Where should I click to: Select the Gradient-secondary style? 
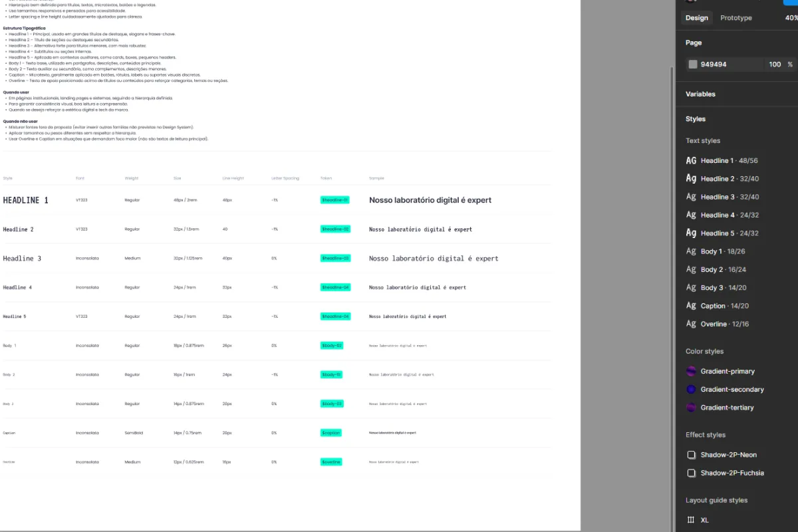[x=692, y=389]
